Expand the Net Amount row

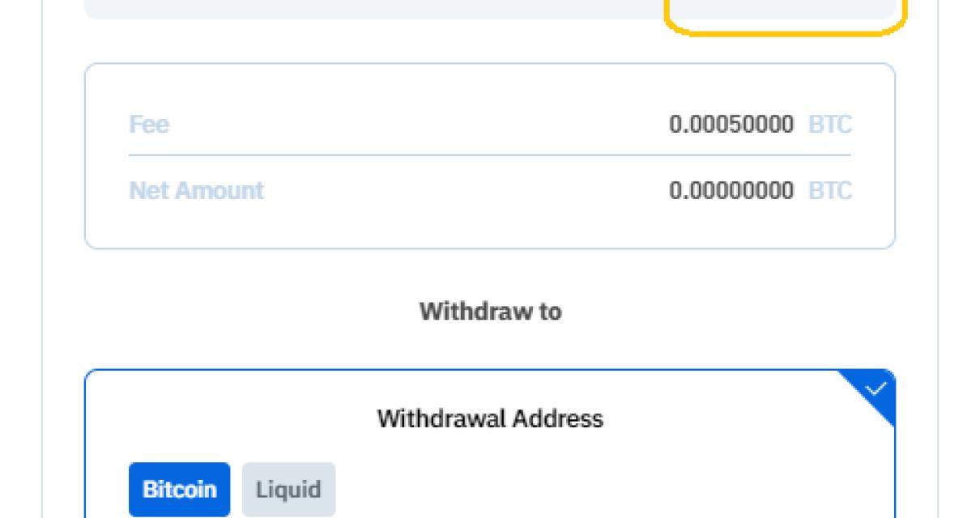click(x=489, y=191)
